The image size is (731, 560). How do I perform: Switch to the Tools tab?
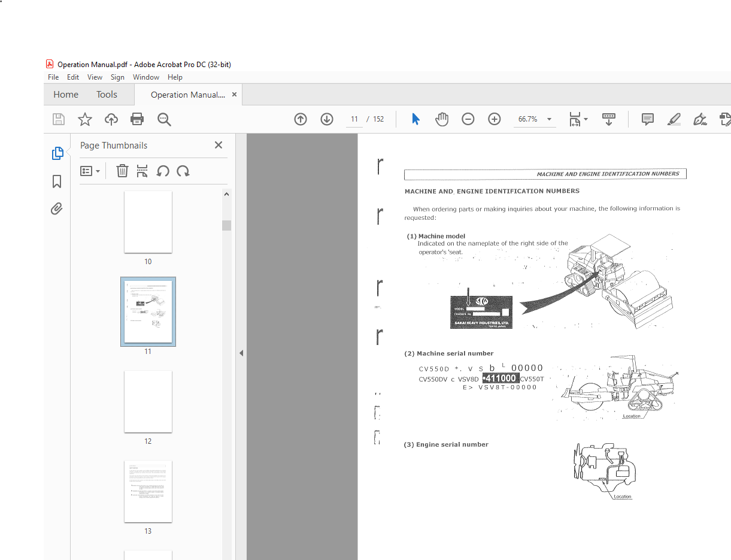107,95
